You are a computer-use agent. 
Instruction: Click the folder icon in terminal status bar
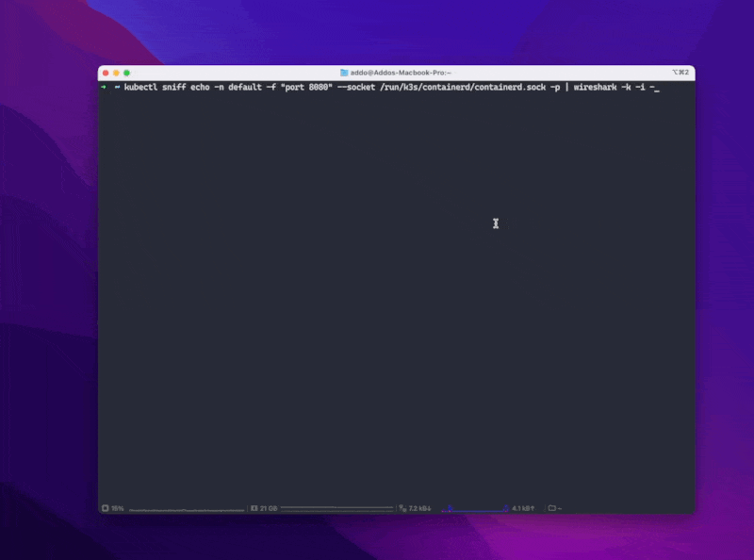(552, 508)
